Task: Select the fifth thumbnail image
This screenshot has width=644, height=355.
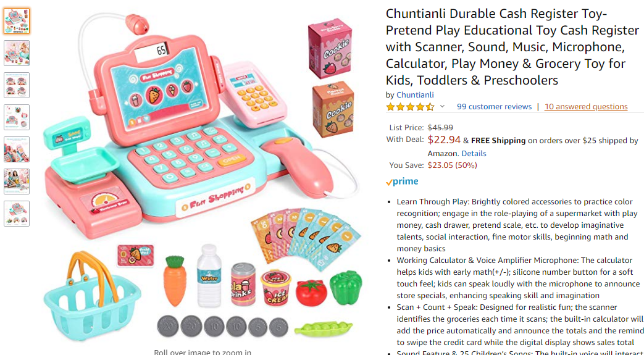Action: point(17,149)
